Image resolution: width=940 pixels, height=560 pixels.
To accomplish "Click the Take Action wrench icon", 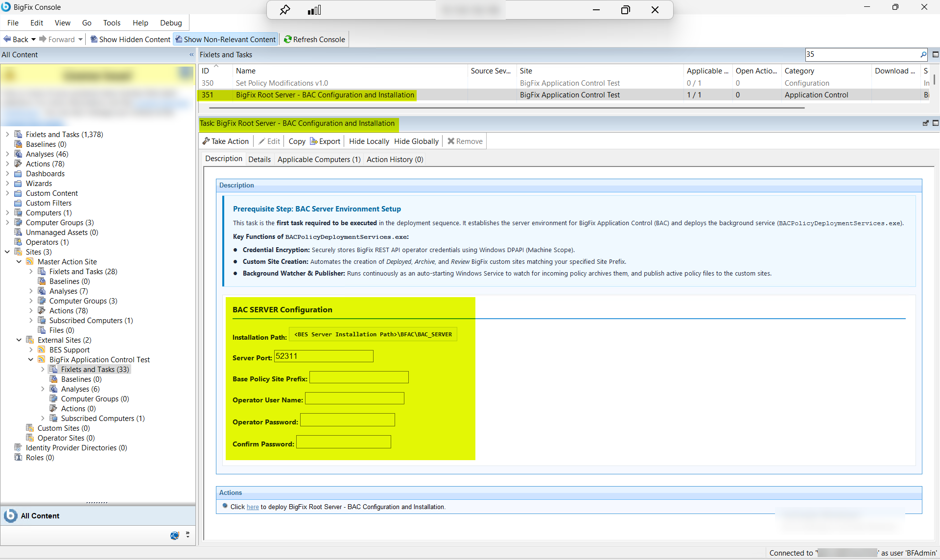I will (x=206, y=141).
